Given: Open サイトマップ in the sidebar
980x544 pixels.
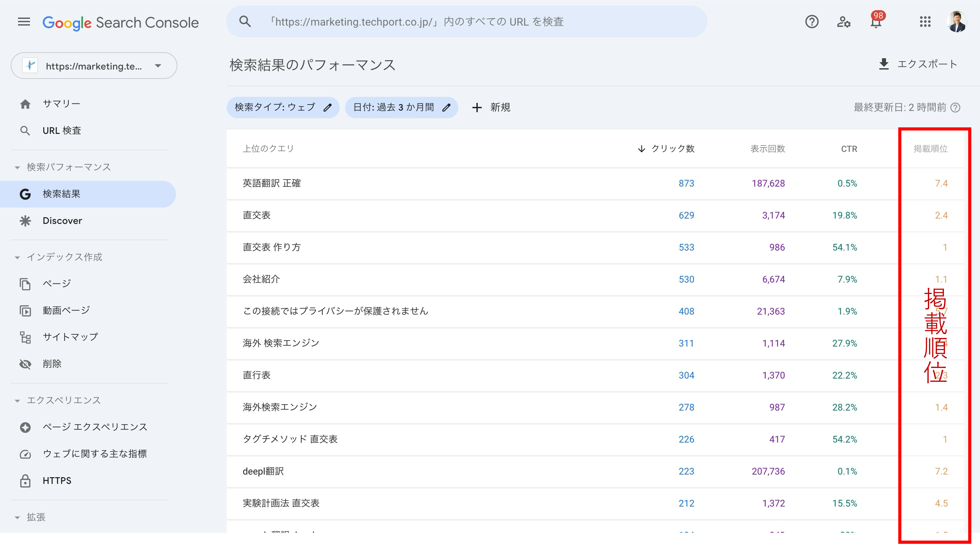Looking at the screenshot, I should 88,337.
